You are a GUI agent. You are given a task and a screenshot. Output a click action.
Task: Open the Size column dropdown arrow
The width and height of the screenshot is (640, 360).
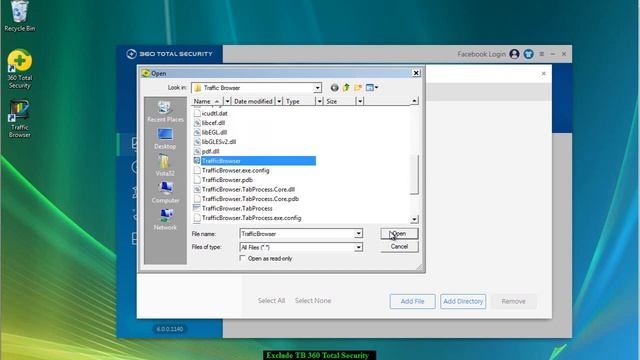[x=360, y=101]
